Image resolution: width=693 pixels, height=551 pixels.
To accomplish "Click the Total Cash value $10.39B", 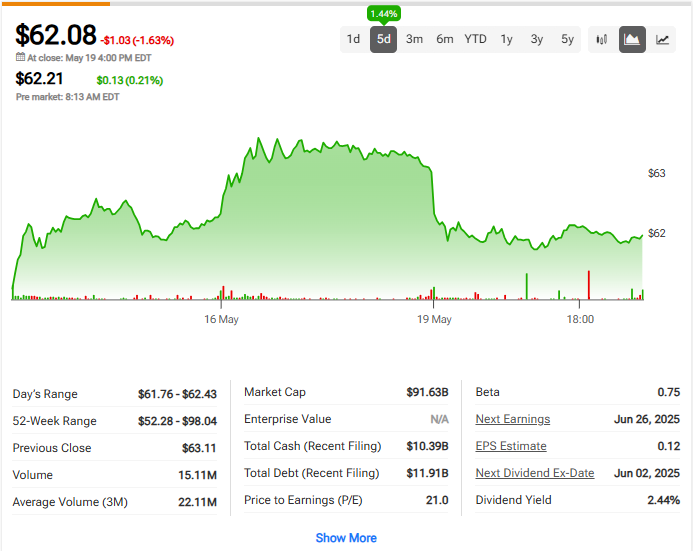I will [427, 446].
